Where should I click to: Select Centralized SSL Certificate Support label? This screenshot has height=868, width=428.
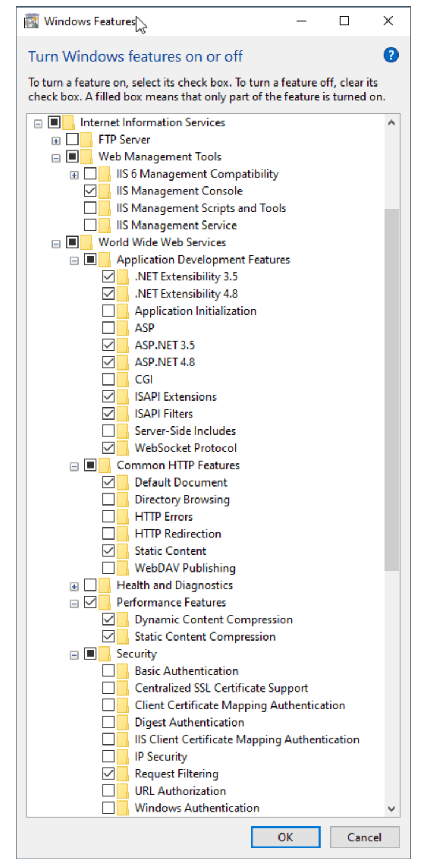tap(221, 689)
